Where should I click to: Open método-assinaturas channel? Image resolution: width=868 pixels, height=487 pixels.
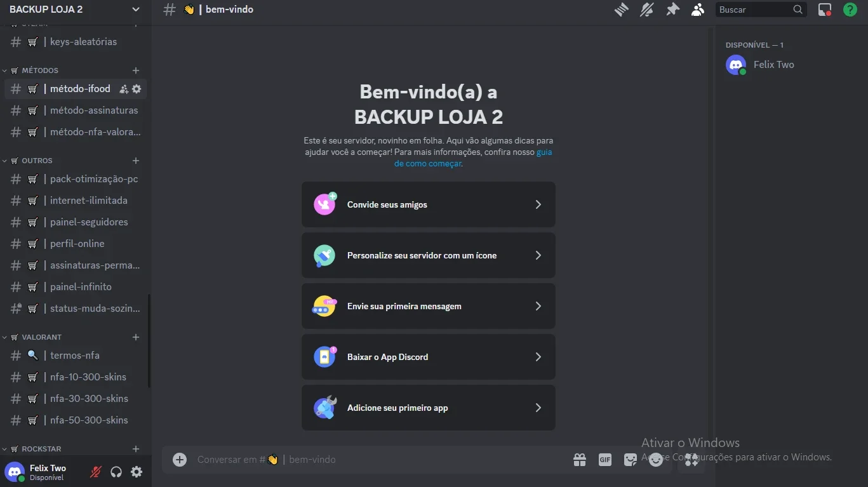coord(76,110)
